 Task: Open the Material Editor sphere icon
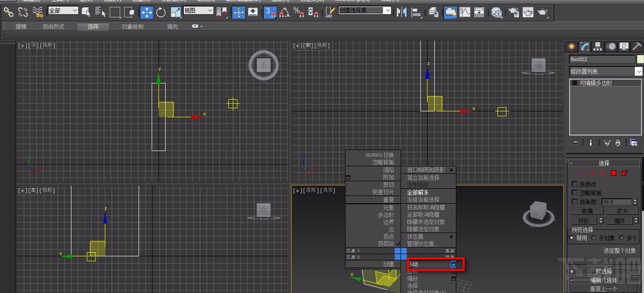[496, 13]
